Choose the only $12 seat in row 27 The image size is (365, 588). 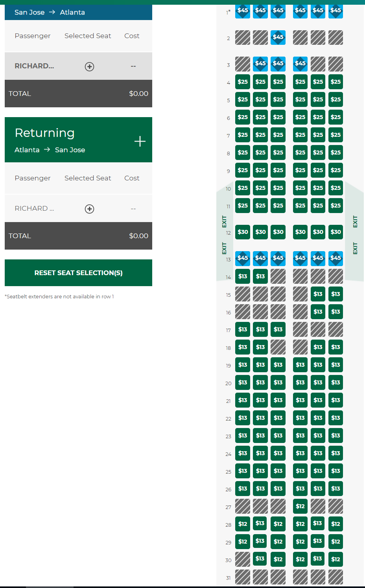click(300, 506)
